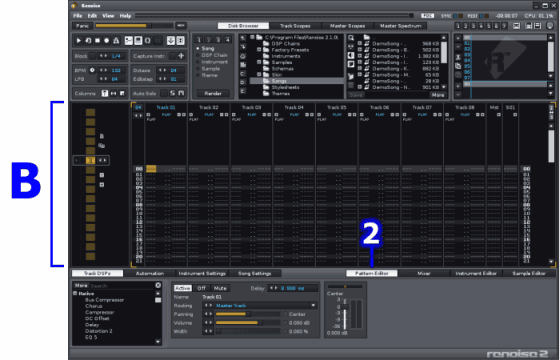560x360 pixels.
Task: Select the 968 KB DemoSong file
Action: pyautogui.click(x=400, y=44)
